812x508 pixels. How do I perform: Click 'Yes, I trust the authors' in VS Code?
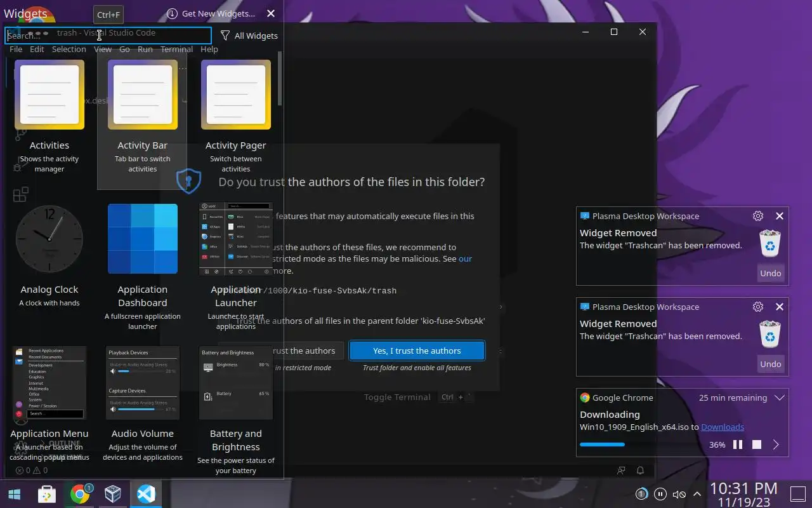click(417, 351)
